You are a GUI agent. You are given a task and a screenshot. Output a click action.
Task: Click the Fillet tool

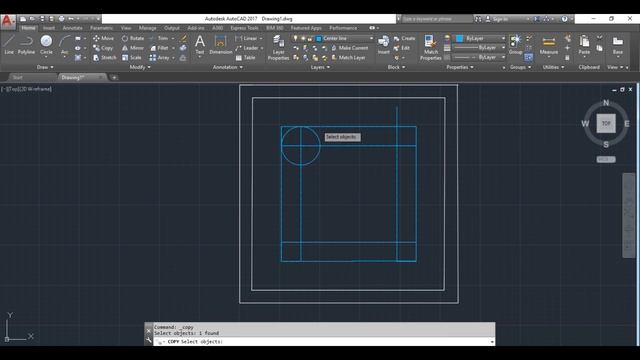(x=159, y=48)
